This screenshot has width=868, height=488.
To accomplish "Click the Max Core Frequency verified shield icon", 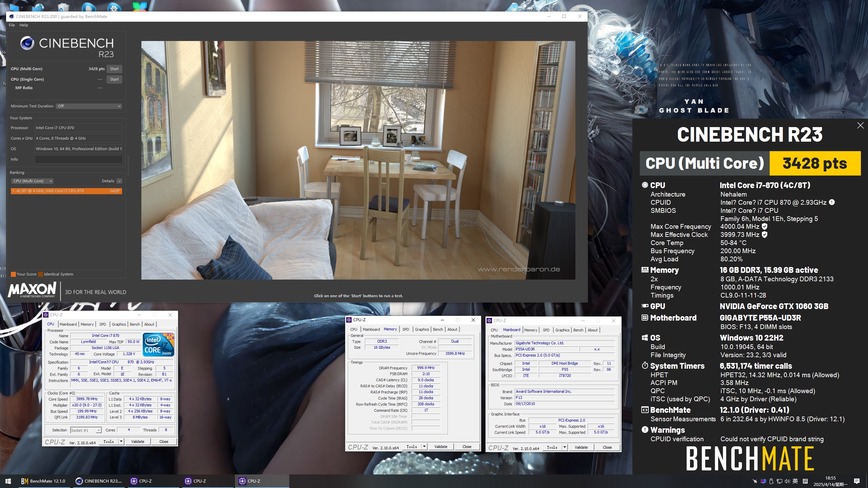I will [x=765, y=226].
